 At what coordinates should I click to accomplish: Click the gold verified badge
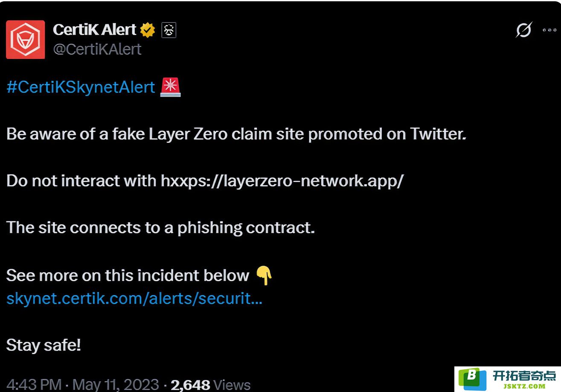pyautogui.click(x=148, y=30)
